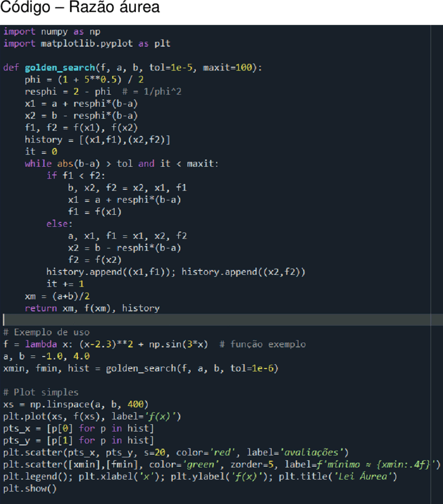Click the line 'pts_x = [p[0] for p in hist]'
Screen dimensions: 443x504
click(79, 428)
